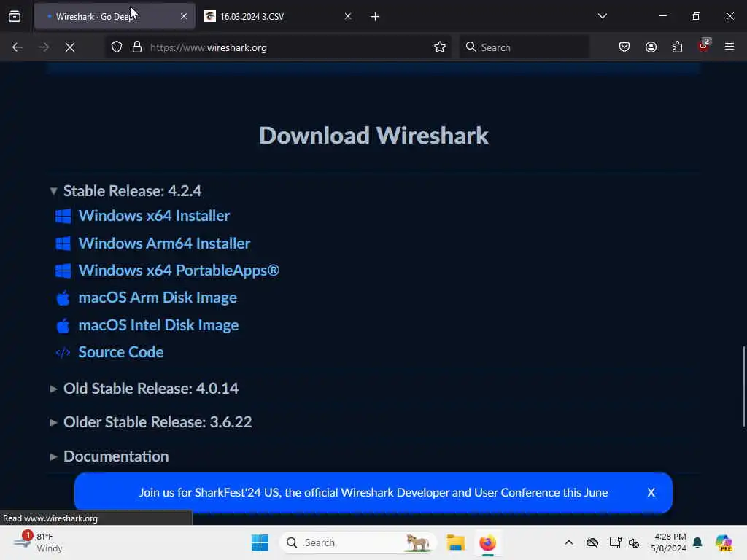This screenshot has height=560, width=747.
Task: Download macOS Arm Disk Image
Action: click(x=158, y=298)
